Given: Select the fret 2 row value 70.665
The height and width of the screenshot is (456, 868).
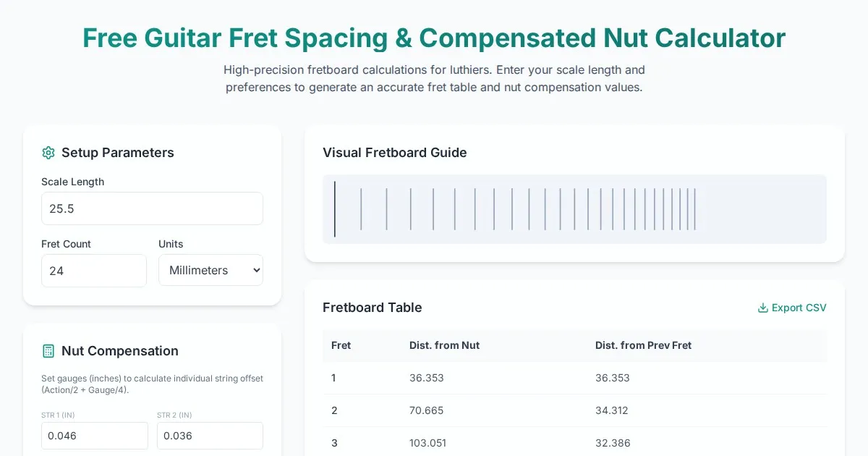Looking at the screenshot, I should (x=427, y=410).
